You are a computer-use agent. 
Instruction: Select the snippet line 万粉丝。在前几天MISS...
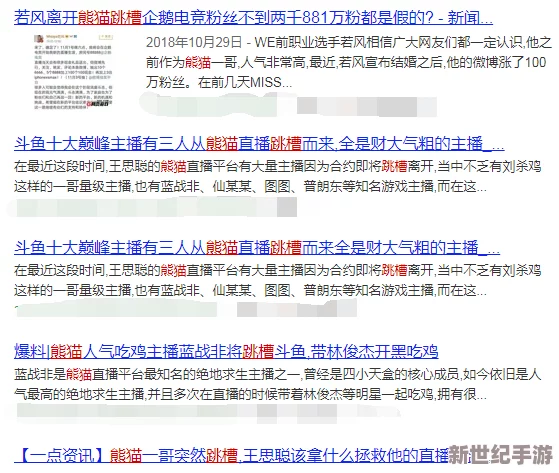[x=219, y=82]
